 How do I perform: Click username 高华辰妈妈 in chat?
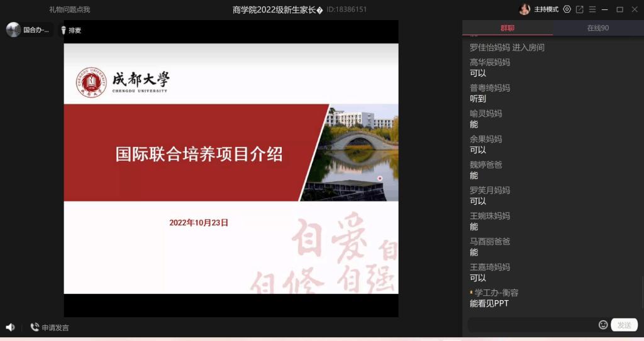point(490,62)
